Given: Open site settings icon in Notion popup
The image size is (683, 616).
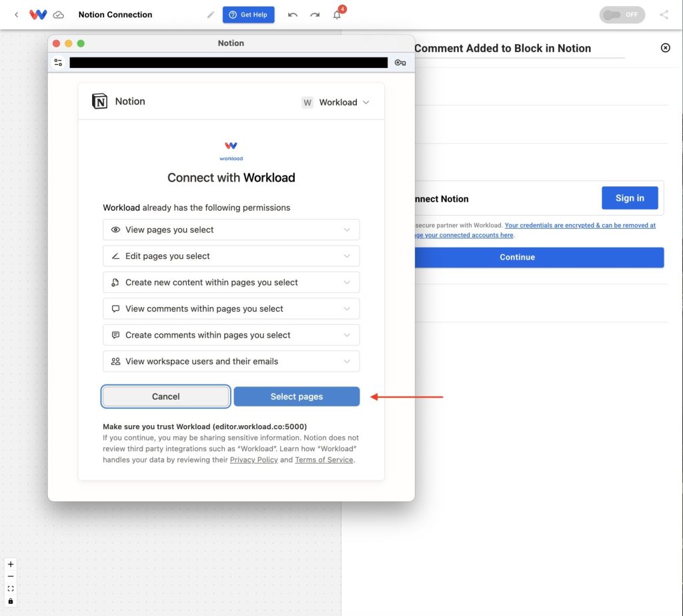Looking at the screenshot, I should coord(59,62).
